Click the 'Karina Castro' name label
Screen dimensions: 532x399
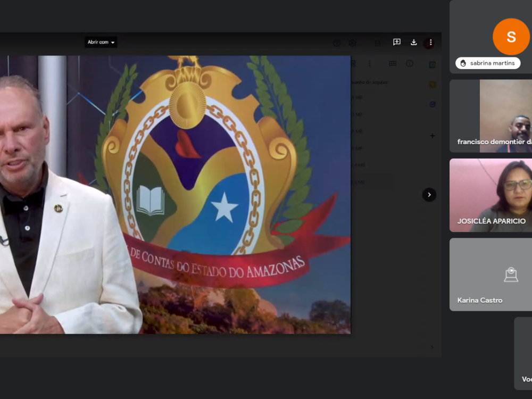pyautogui.click(x=480, y=300)
